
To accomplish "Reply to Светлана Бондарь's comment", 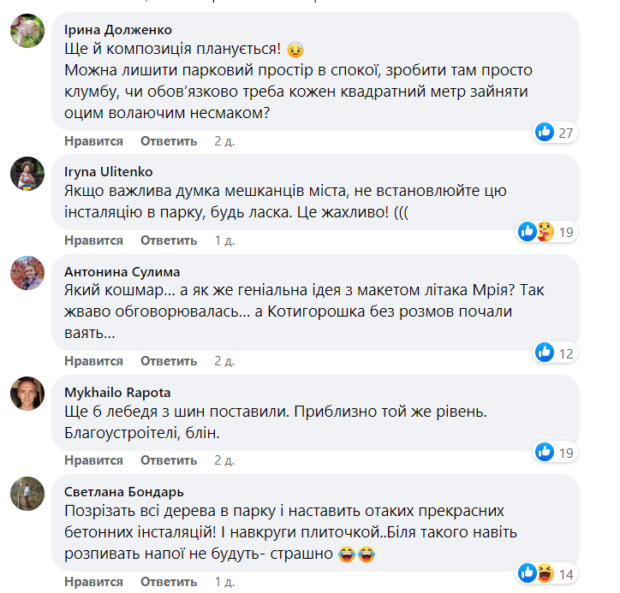I will coord(169,582).
